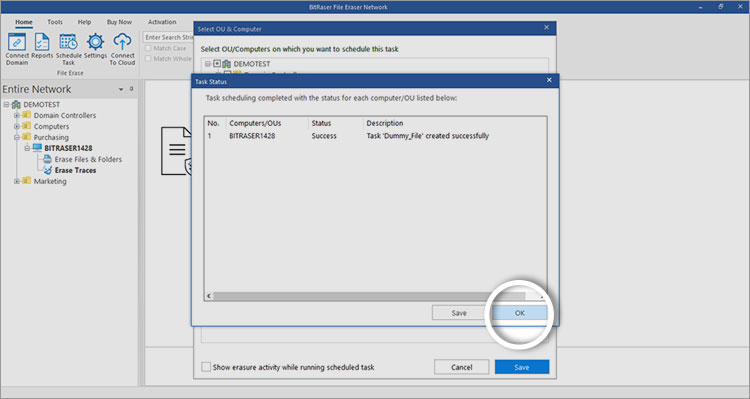Click the Connect Domain ribbon icon
The height and width of the screenshot is (399, 750).
tap(17, 42)
